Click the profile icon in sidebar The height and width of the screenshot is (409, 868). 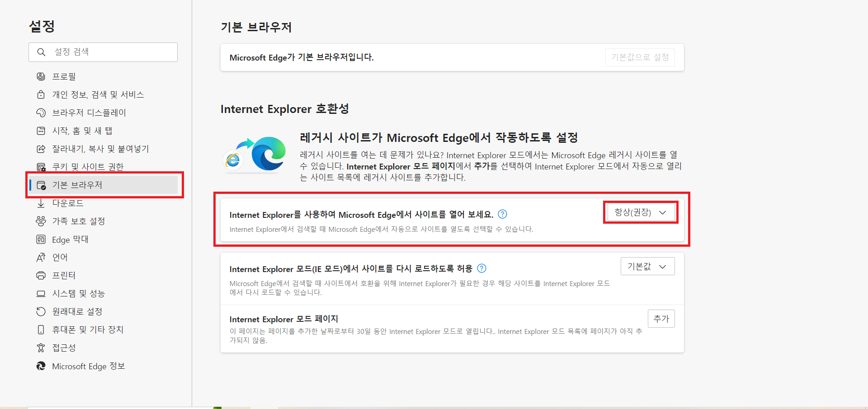tap(41, 76)
